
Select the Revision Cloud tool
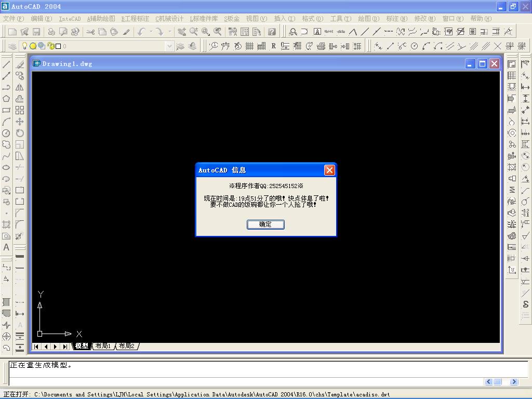point(6,144)
